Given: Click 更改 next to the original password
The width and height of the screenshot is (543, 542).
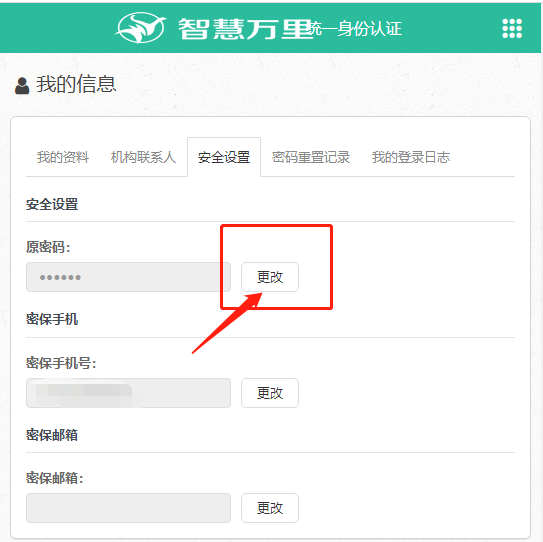Looking at the screenshot, I should (270, 277).
